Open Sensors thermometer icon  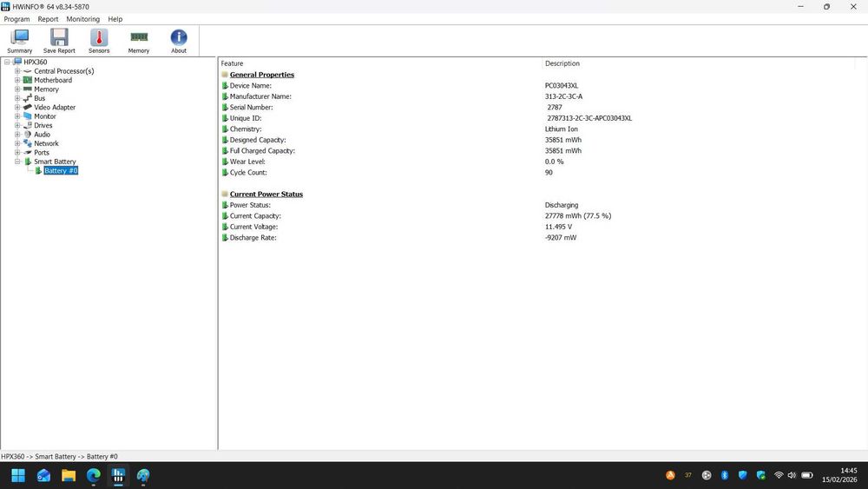tap(99, 37)
